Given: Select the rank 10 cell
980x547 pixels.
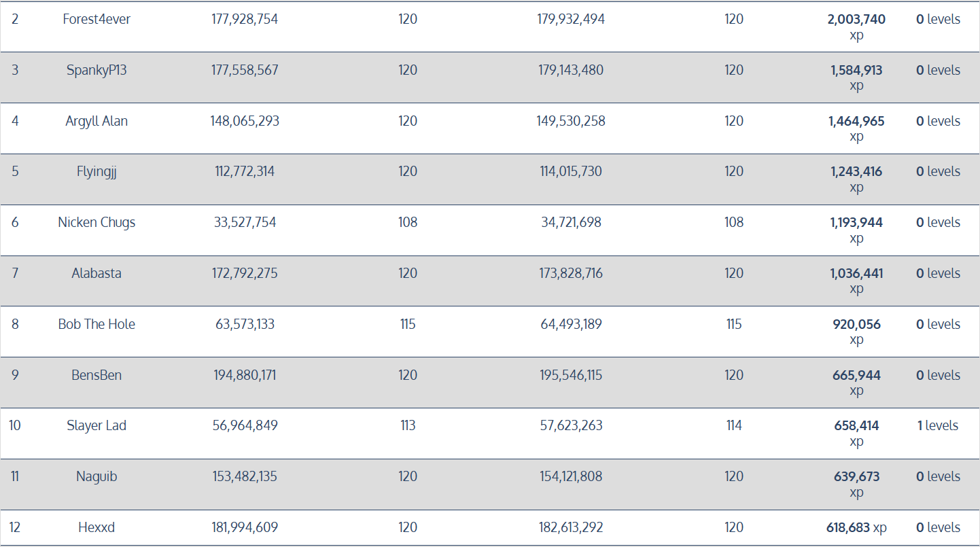Looking at the screenshot, I should tap(15, 425).
